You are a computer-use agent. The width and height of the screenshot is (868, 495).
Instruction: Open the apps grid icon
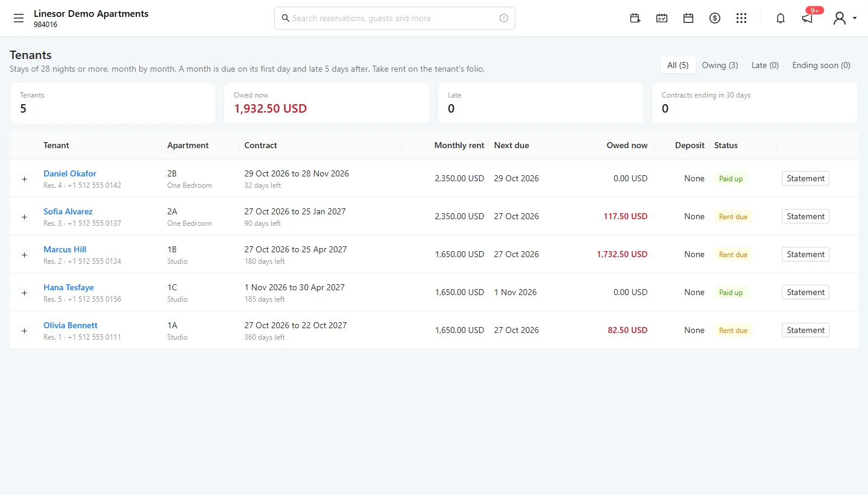741,18
